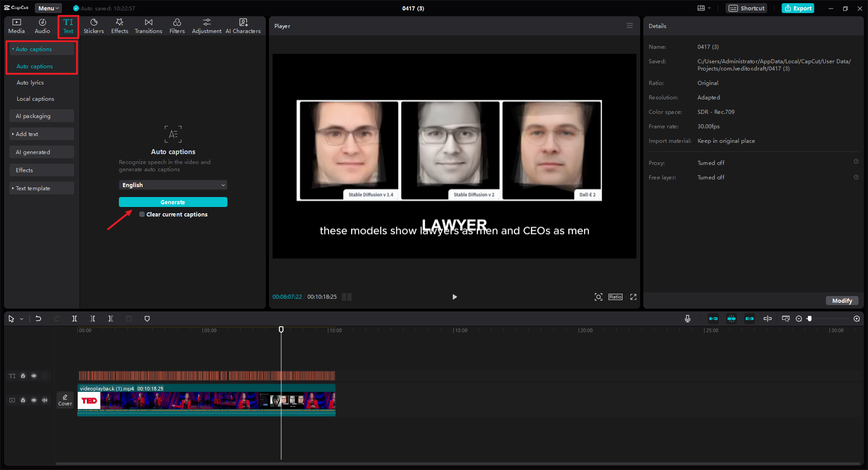The height and width of the screenshot is (470, 868).
Task: Play the video in the player
Action: click(x=454, y=297)
